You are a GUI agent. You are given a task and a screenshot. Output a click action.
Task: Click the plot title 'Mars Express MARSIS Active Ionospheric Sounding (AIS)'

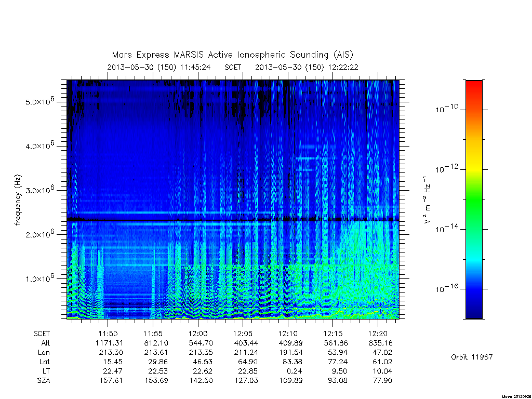click(x=233, y=55)
